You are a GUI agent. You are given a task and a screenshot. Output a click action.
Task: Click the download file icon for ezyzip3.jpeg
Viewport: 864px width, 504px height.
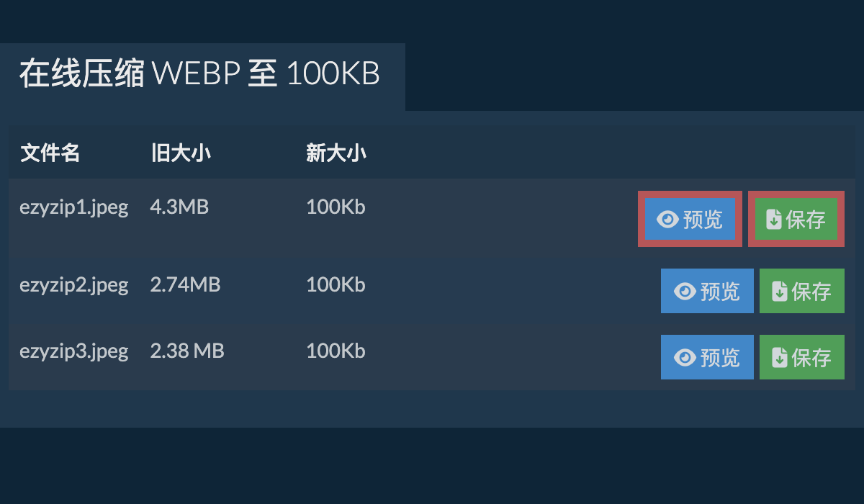pos(779,357)
